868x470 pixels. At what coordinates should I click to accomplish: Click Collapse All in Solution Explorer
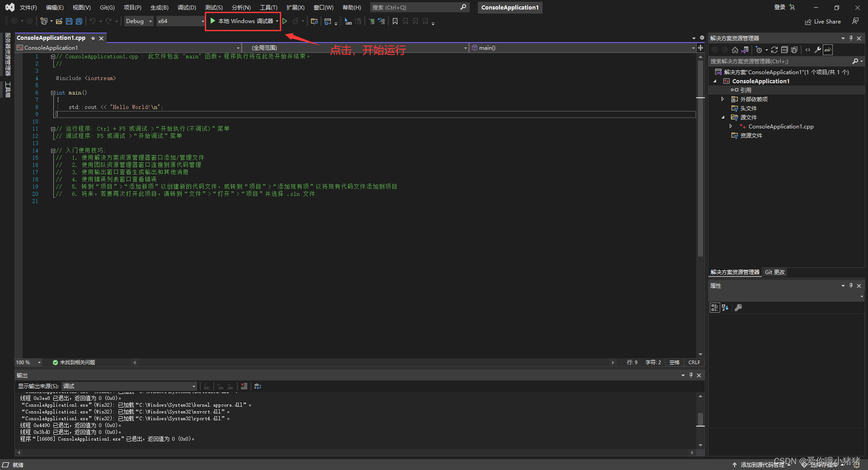click(784, 50)
